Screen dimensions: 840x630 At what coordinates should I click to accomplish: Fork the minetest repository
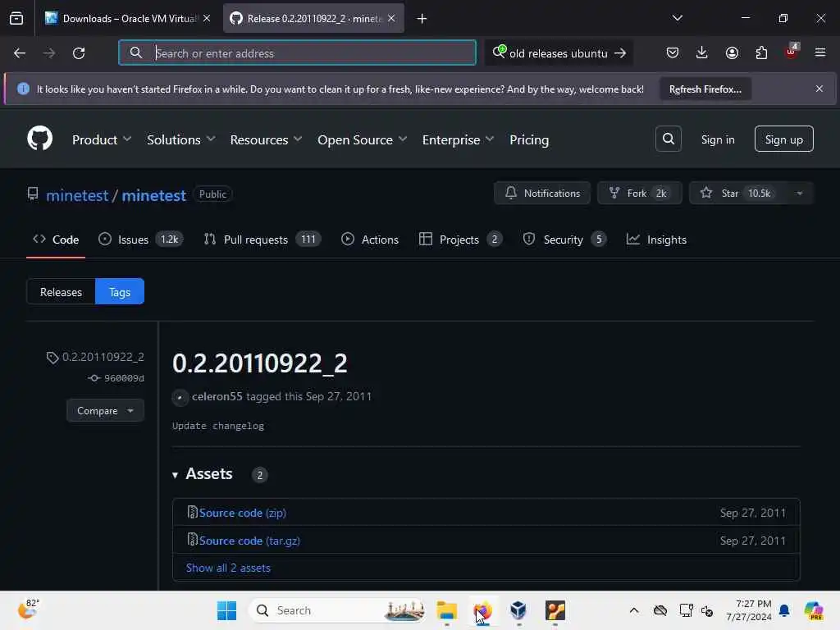coord(639,194)
